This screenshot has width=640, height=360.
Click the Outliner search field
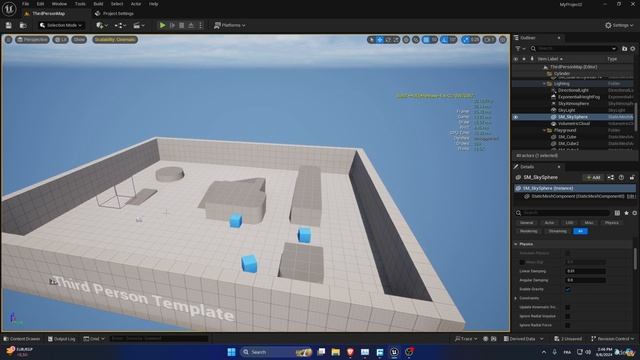tap(573, 49)
